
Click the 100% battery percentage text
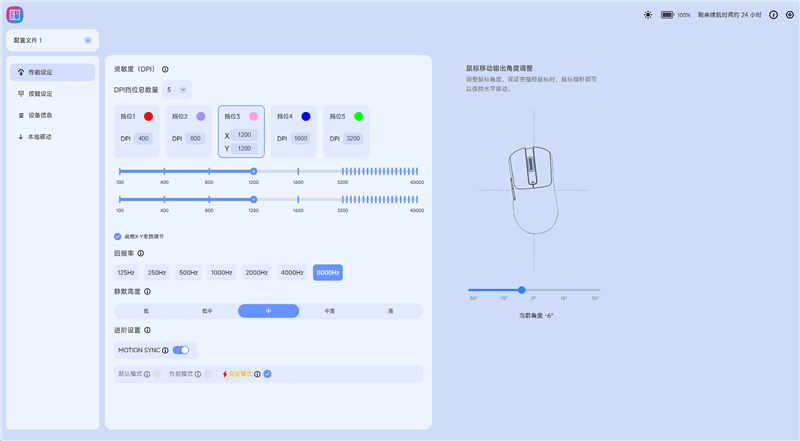coord(684,15)
